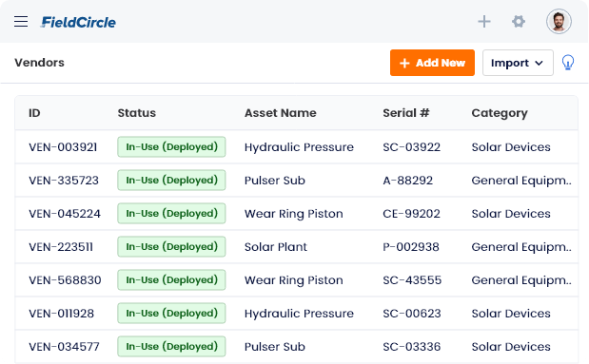Click Solar Devices in VEN-003921 row

[x=511, y=147]
